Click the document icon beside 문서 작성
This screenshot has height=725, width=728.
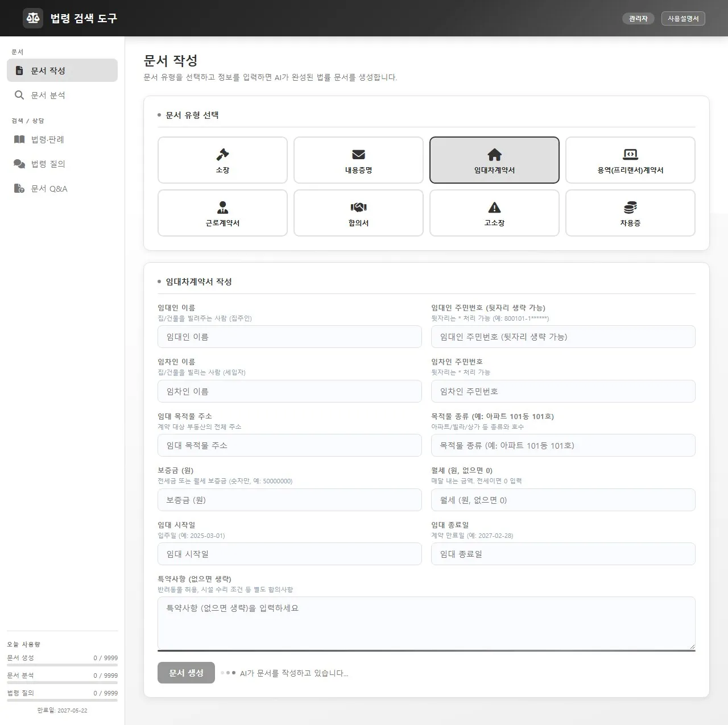[19, 71]
